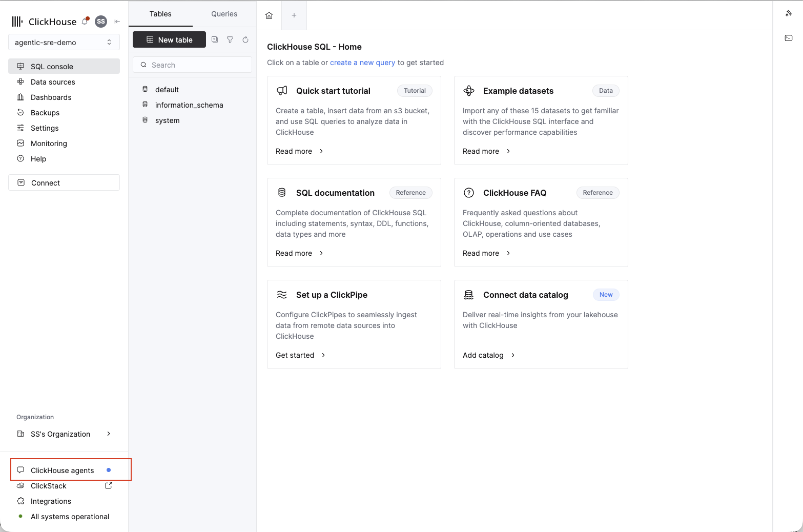
Task: Click Read more on SQL documentation
Action: tap(299, 253)
